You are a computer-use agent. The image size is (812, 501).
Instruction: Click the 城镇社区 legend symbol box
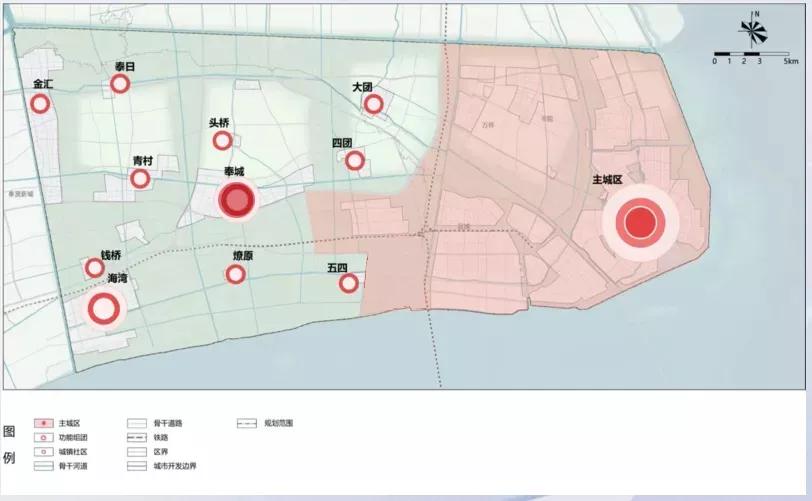pos(44,452)
